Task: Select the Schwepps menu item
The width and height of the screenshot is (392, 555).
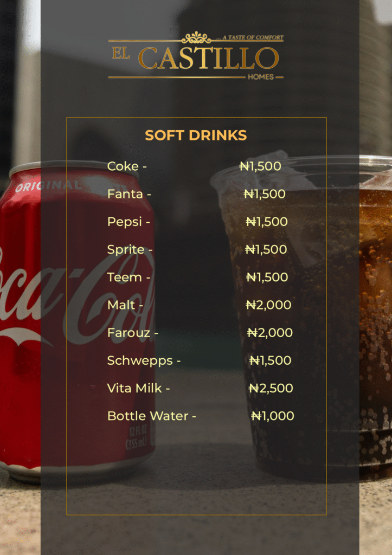Action: [x=144, y=360]
